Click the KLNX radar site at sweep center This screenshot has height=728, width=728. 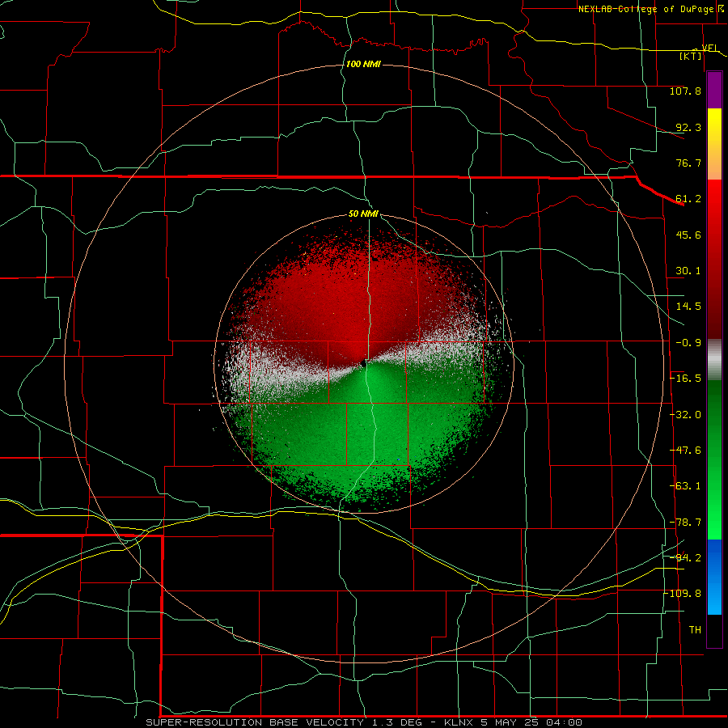click(363, 363)
